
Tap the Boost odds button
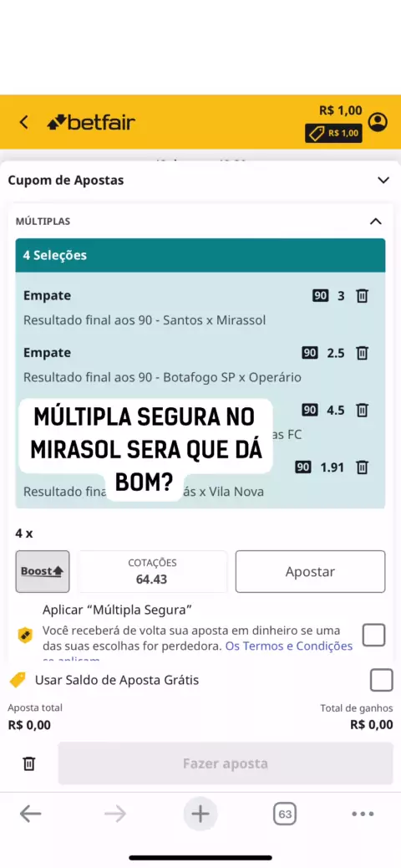43,571
